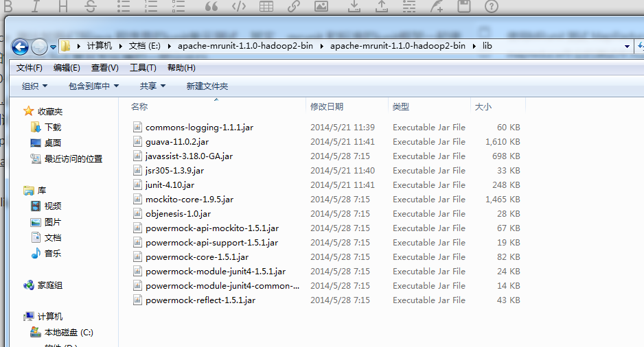644x347 pixels.
Task: Click the download/import icon in editor toolbar
Action: pos(354,6)
